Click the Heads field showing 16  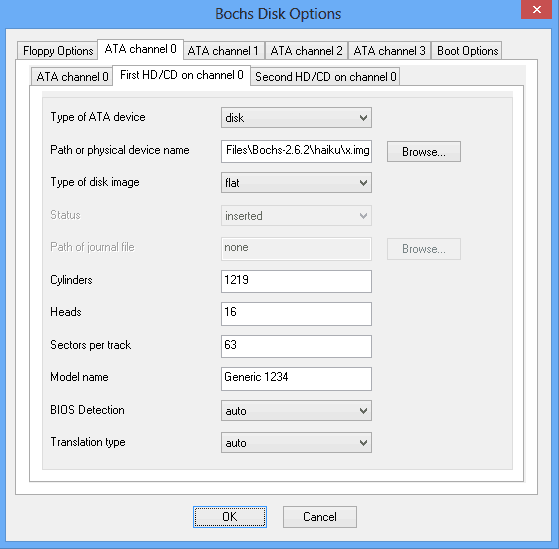[x=296, y=314]
